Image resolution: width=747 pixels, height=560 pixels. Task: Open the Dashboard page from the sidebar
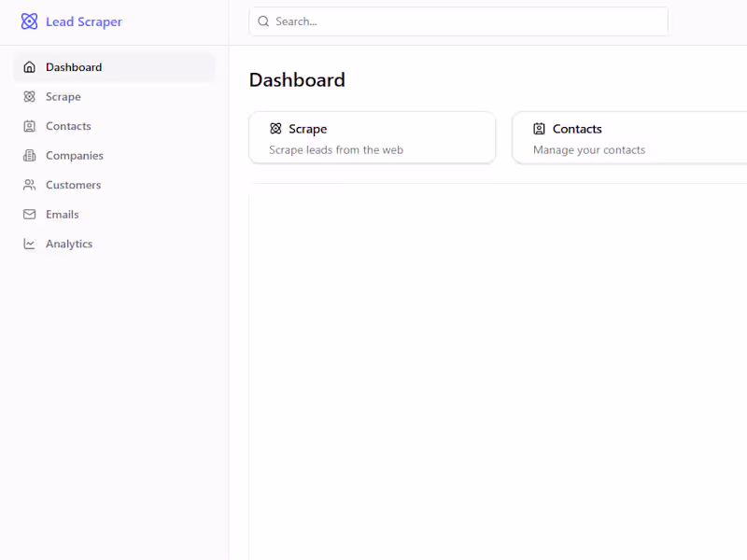[73, 66]
